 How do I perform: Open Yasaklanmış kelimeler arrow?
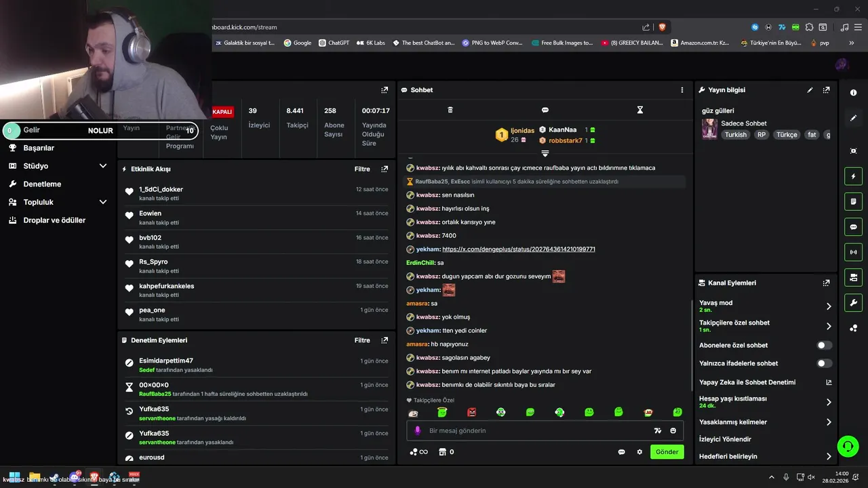point(829,422)
